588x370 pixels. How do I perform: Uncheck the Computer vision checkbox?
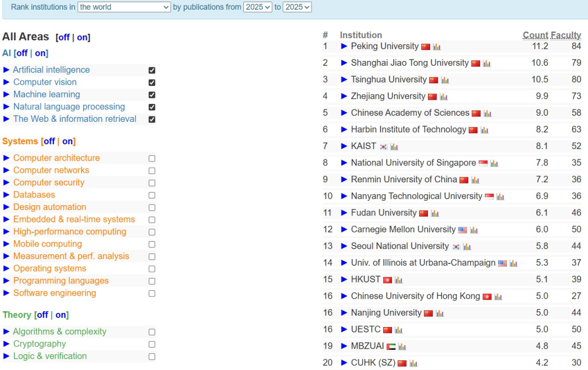[152, 83]
